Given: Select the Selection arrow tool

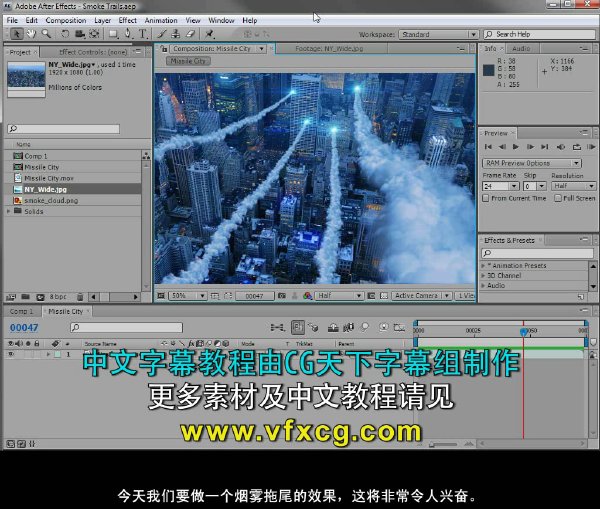Looking at the screenshot, I should [16, 34].
